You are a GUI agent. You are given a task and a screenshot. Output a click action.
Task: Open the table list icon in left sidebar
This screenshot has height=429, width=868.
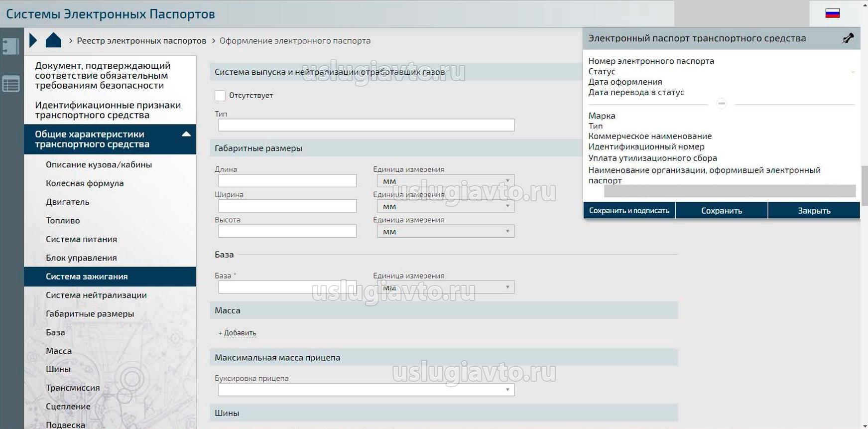tap(11, 84)
